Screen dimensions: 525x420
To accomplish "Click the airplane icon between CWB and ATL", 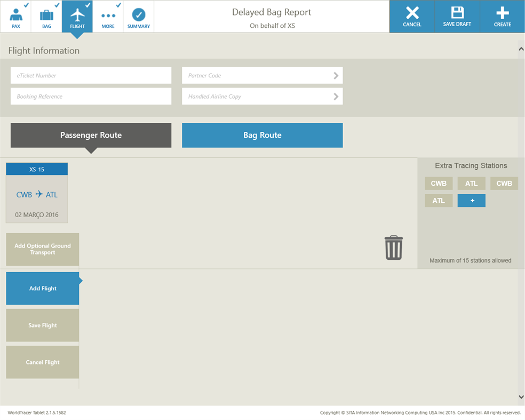I will 40,194.
